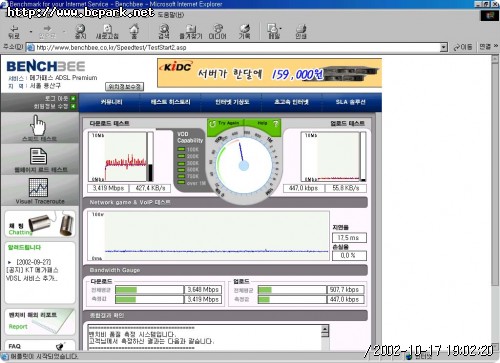Screen dimensions: 500x363
Task: Click the 507.7 kbps average value
Action: point(345,290)
